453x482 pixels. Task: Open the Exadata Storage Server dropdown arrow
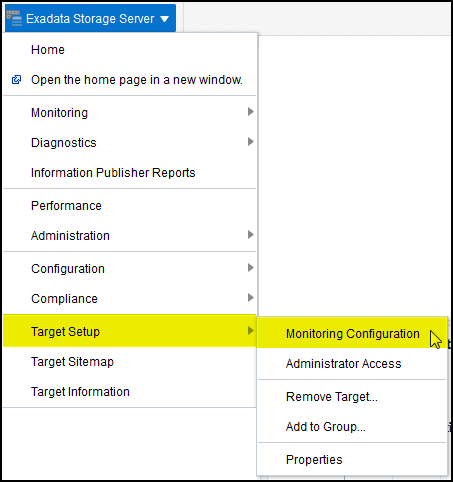(x=164, y=19)
